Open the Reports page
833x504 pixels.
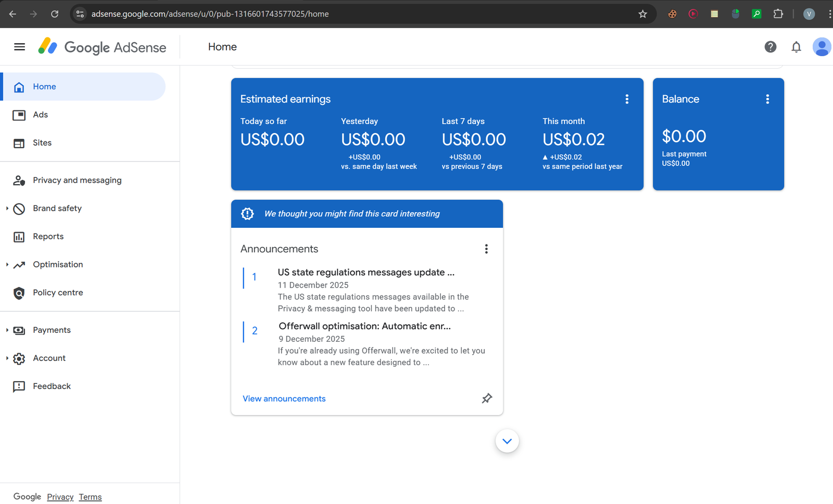point(48,237)
